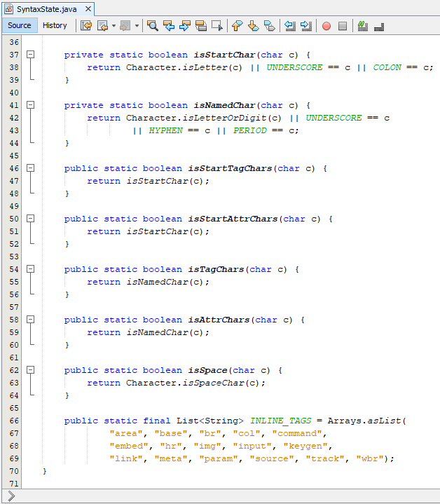The height and width of the screenshot is (504, 440).
Task: Click line number 66 in gutter
Action: click(14, 421)
